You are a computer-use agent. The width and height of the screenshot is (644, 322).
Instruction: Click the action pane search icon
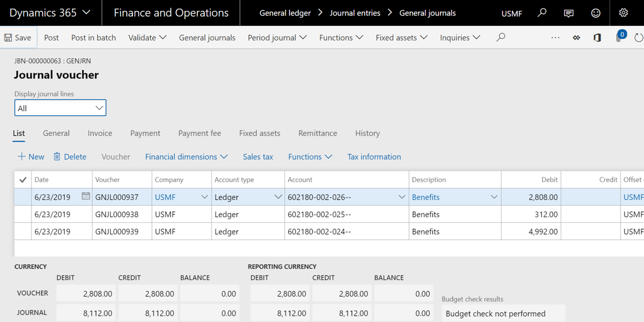click(x=501, y=38)
